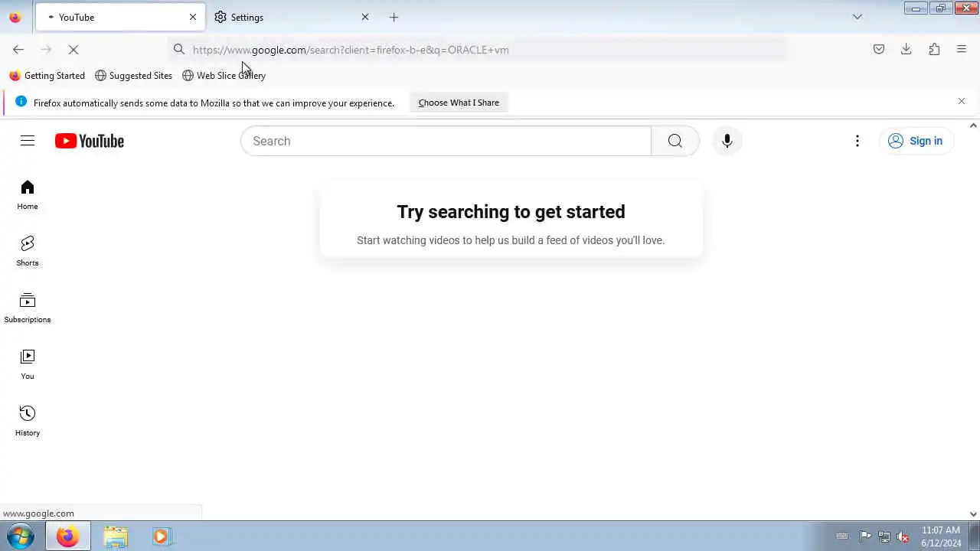Viewport: 980px width, 551px height.
Task: Click the taskbar clock
Action: 941,536
